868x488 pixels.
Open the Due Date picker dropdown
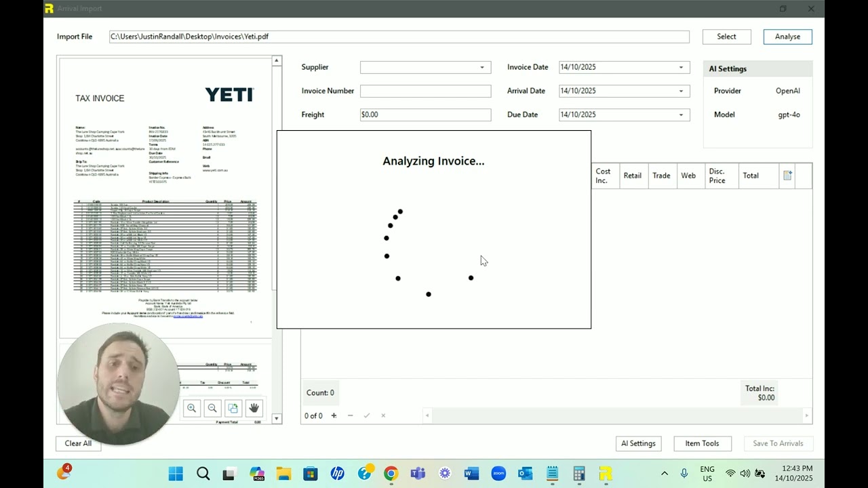tap(682, 115)
